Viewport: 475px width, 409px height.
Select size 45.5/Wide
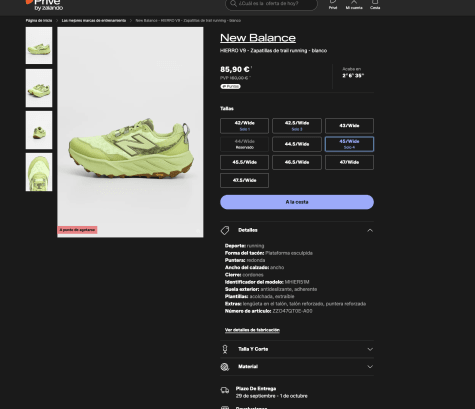coord(244,162)
